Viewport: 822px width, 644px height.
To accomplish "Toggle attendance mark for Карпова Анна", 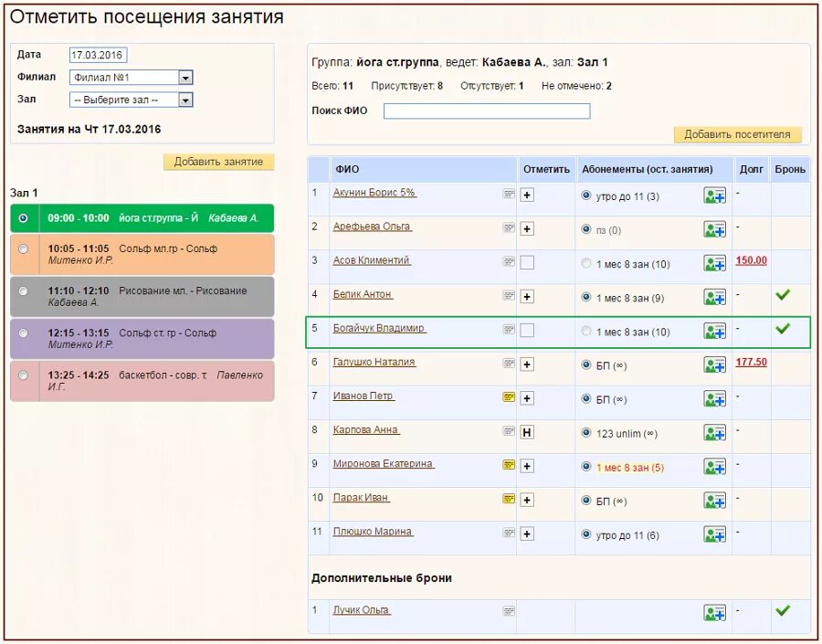I will pyautogui.click(x=527, y=432).
